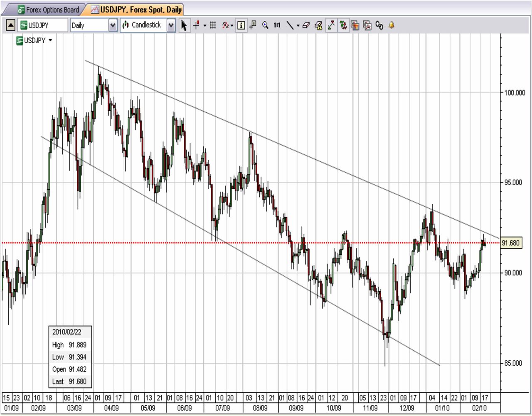
Task: Click the chart template load icon
Action: [x=367, y=25]
